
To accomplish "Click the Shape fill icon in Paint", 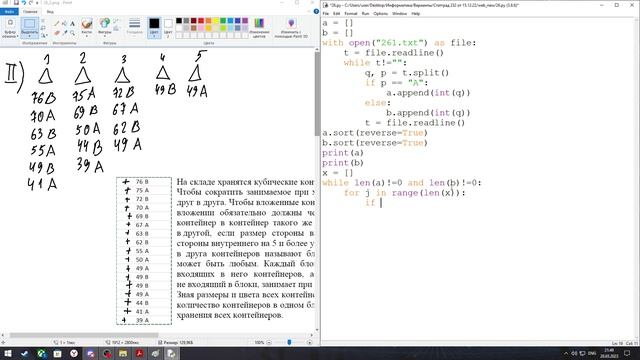I will (x=116, y=28).
